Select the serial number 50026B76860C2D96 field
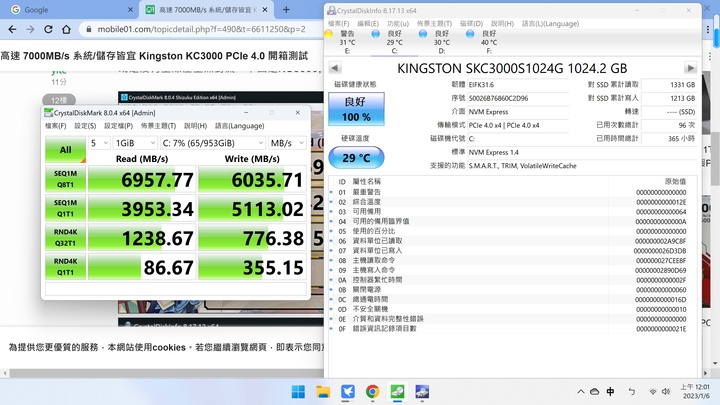 pyautogui.click(x=518, y=98)
